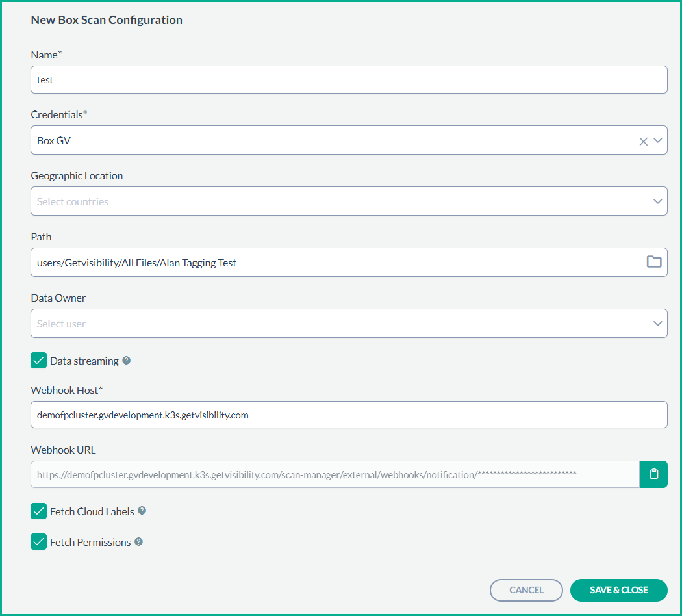Click the Cancel button
Screen dimensions: 682x616
tap(526, 590)
